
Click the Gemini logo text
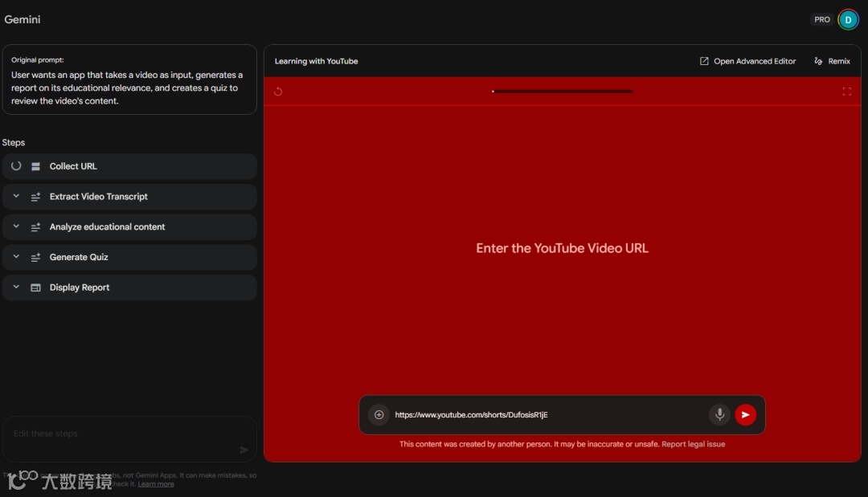coord(23,19)
